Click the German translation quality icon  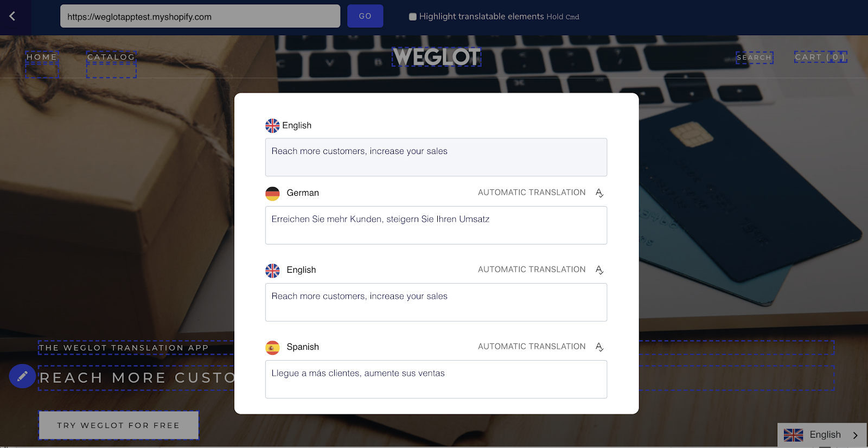599,193
